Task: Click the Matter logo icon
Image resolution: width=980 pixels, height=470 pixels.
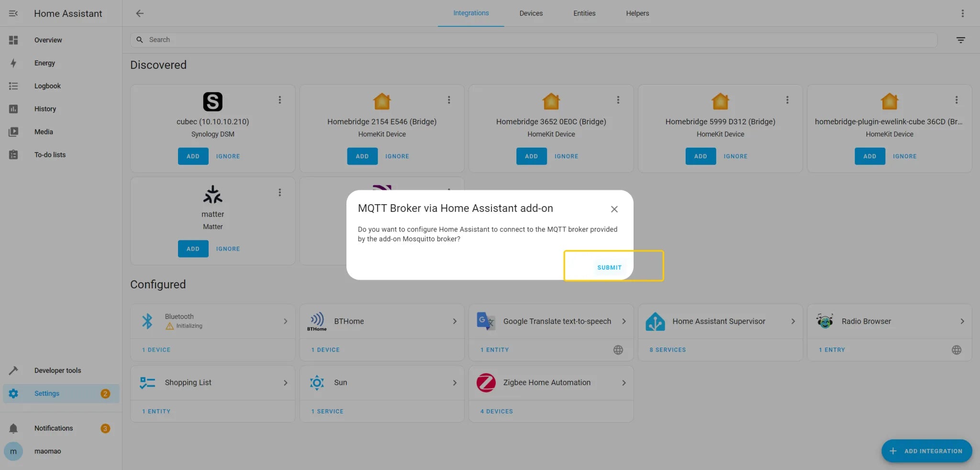Action: [213, 195]
